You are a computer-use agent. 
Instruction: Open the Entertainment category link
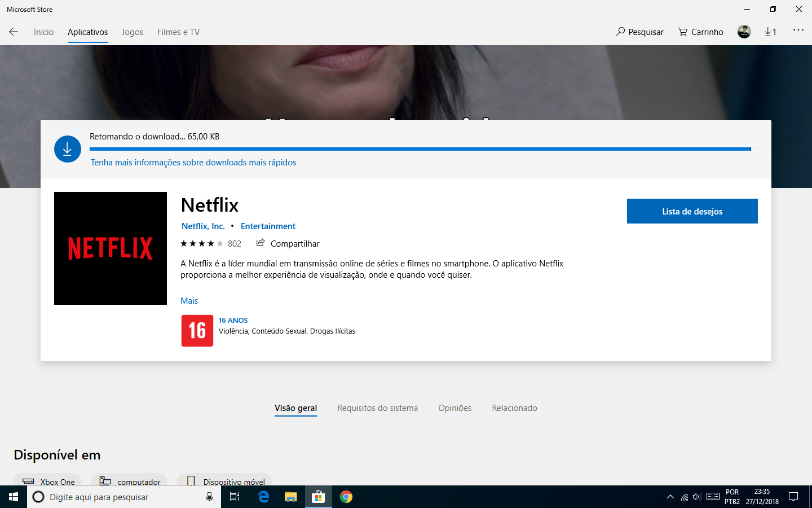pyautogui.click(x=268, y=226)
